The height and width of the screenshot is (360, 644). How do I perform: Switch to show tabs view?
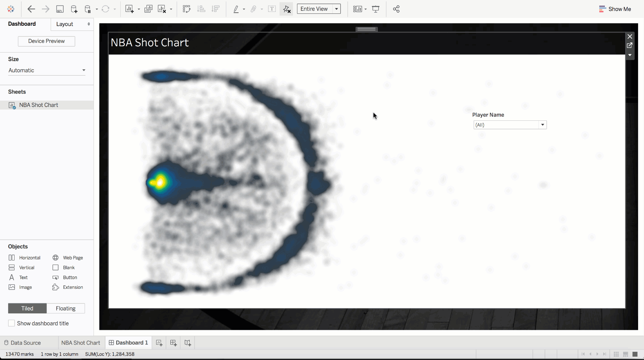(x=635, y=354)
